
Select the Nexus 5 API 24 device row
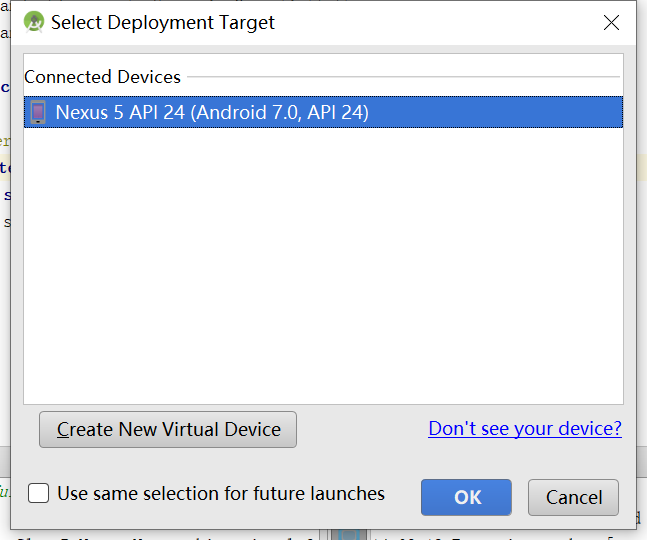tap(323, 112)
